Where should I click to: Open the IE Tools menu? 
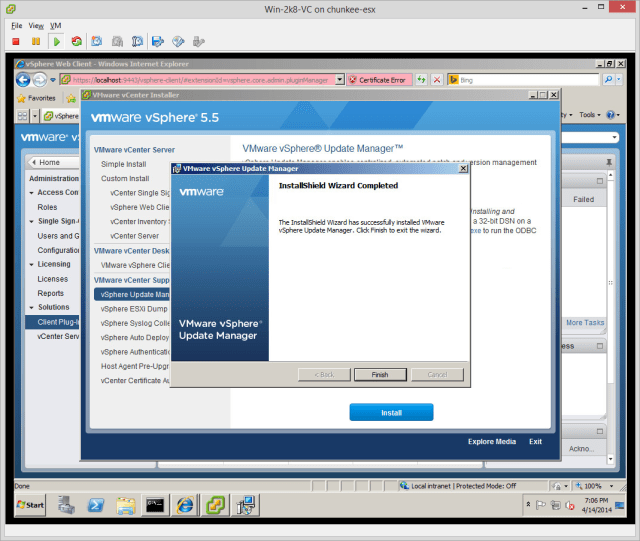(590, 115)
